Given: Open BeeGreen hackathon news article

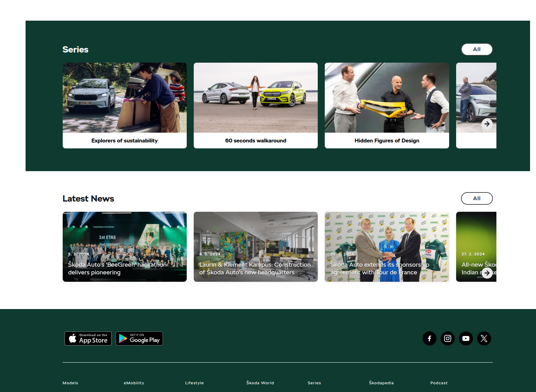Looking at the screenshot, I should tap(125, 247).
